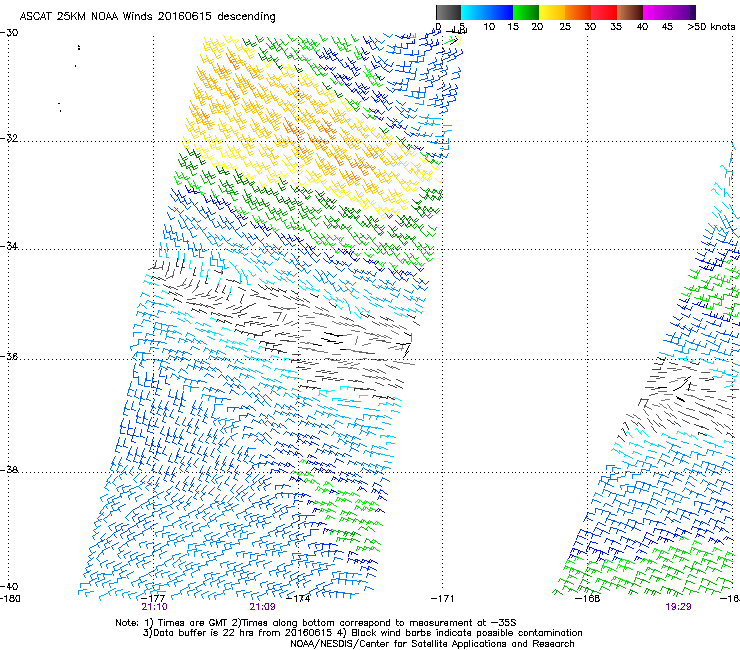
Task: Click the purple '21:09' swath time label
Action: coord(262,607)
